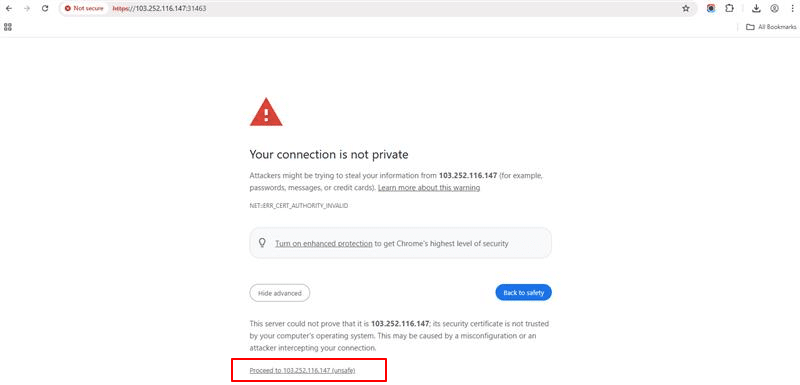Open the apps grid icon in bookmarks bar
The image size is (800, 385).
(x=8, y=27)
